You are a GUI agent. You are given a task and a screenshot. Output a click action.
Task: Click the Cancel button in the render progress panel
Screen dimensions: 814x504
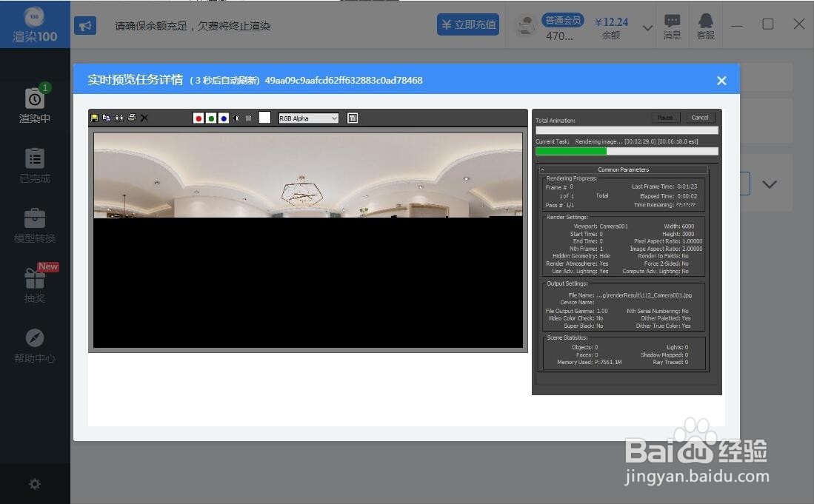[x=700, y=118]
